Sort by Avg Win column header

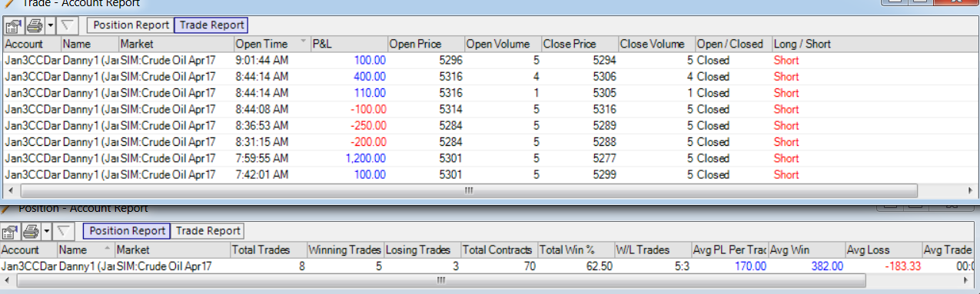click(x=806, y=249)
